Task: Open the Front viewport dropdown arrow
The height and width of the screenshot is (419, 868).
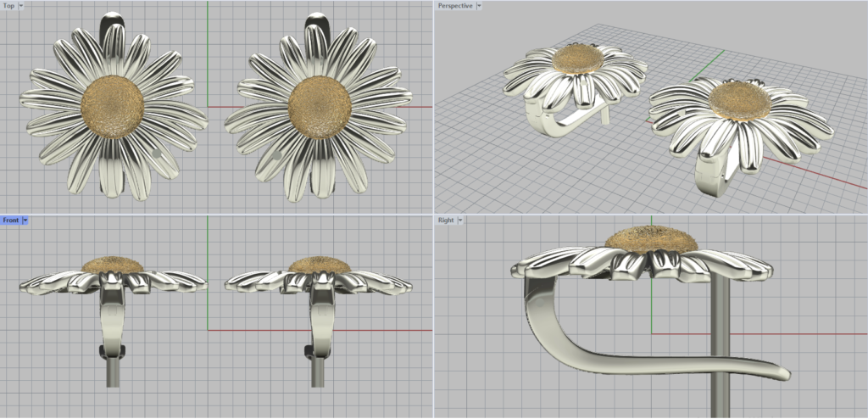Action: (25, 221)
